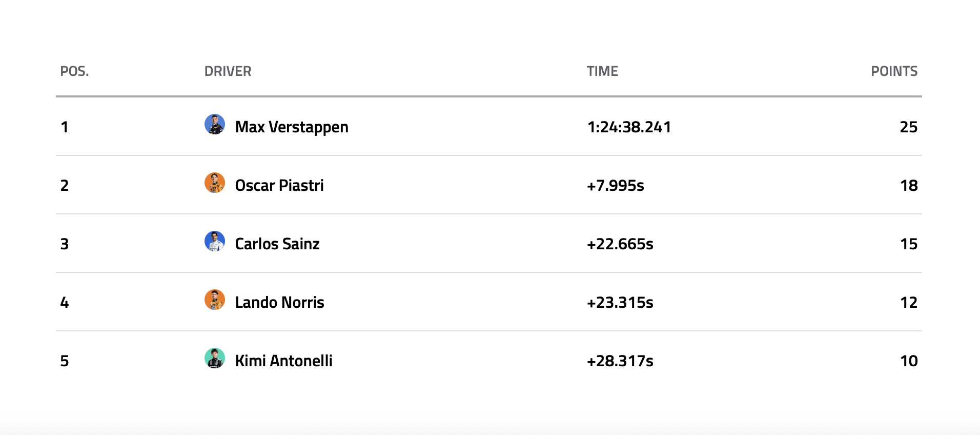
Task: Click Max Verstappen's driver avatar icon
Action: (x=215, y=125)
